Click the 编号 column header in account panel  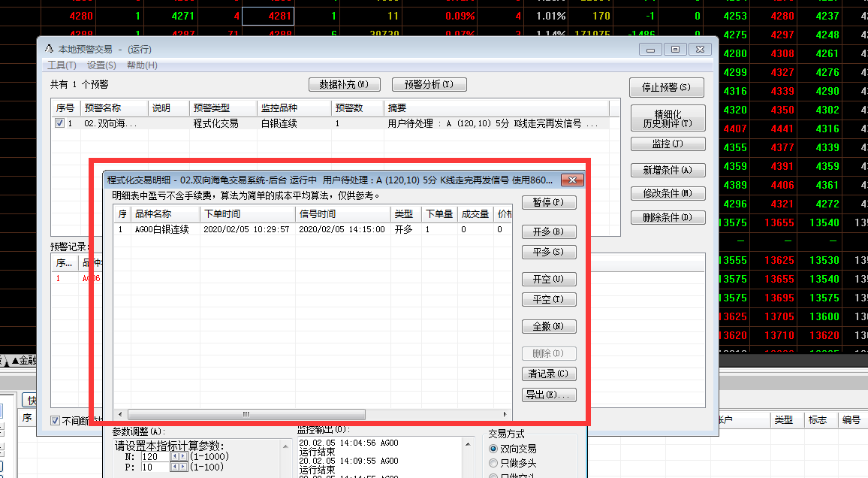pos(851,420)
